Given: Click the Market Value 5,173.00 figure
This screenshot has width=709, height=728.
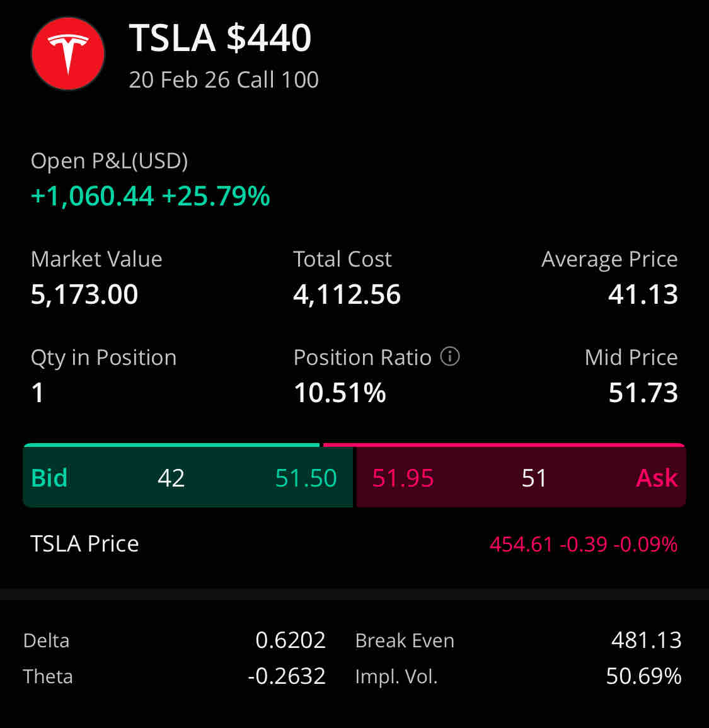Looking at the screenshot, I should (84, 294).
